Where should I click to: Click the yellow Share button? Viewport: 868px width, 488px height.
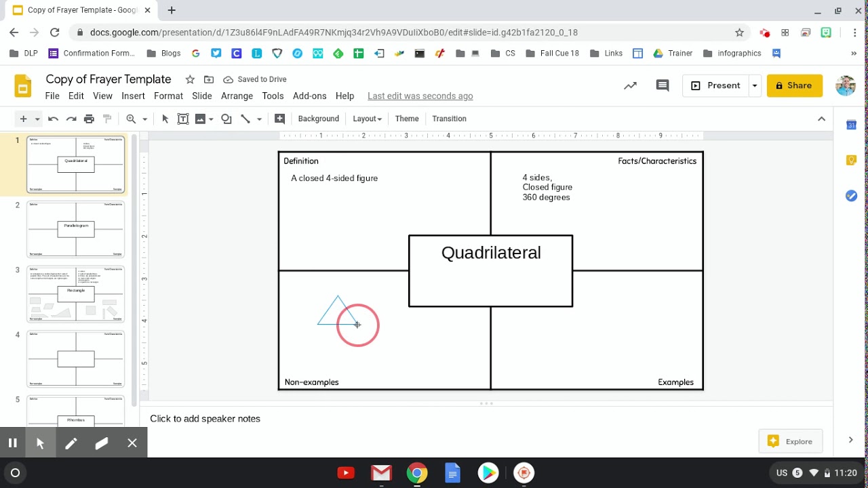794,85
